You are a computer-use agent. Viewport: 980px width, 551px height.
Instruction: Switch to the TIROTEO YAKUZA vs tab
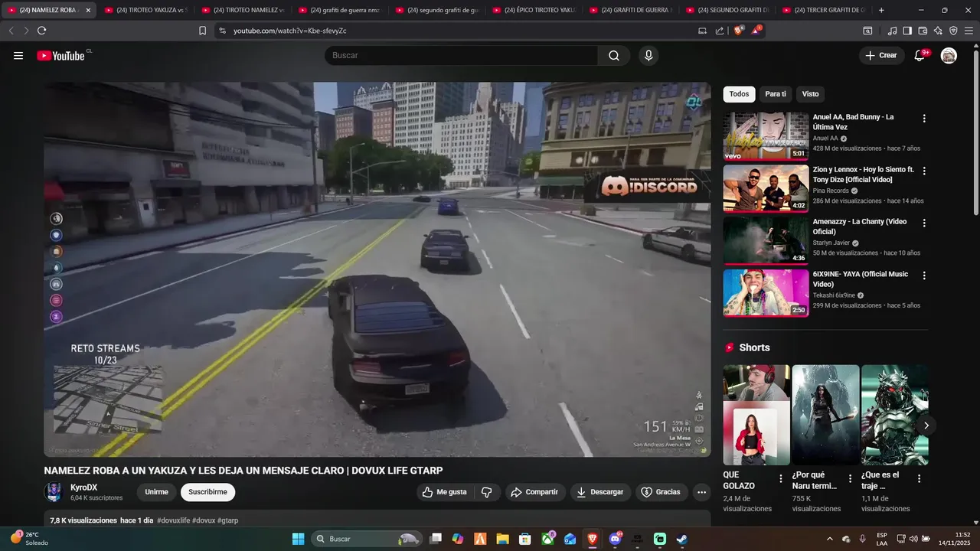[x=145, y=10]
